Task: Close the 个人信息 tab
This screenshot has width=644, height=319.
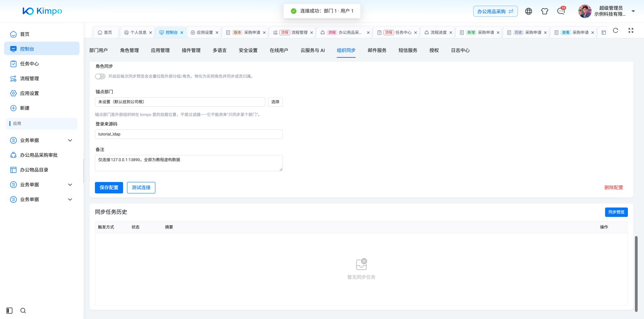Action: [151, 33]
